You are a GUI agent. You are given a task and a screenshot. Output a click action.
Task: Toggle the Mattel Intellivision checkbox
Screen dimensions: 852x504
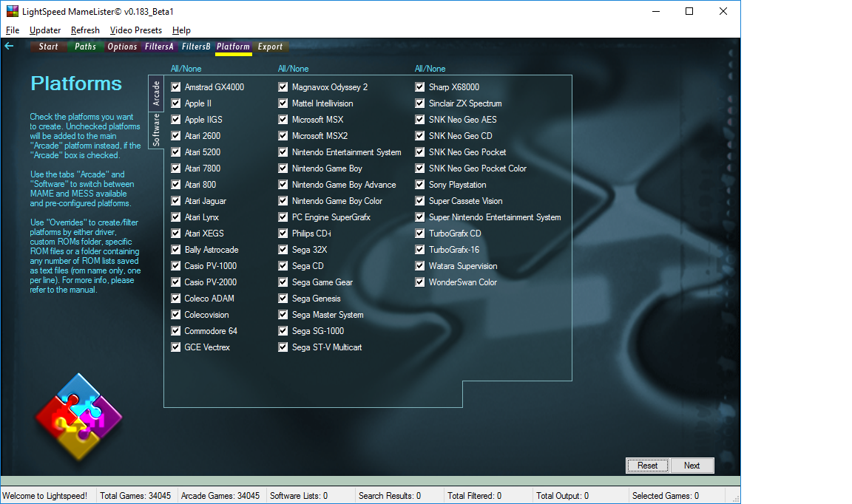[283, 103]
